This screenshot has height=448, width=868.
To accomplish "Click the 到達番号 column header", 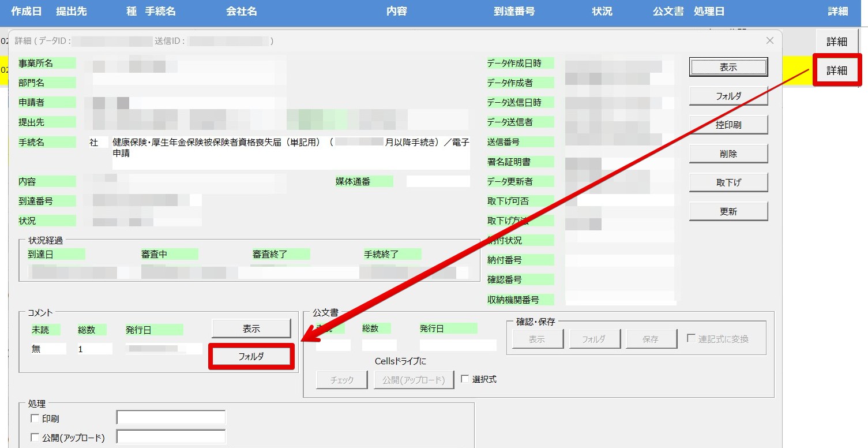I will click(x=514, y=12).
